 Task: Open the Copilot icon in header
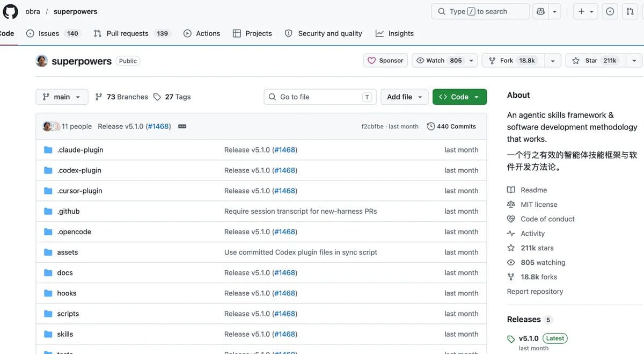[540, 11]
